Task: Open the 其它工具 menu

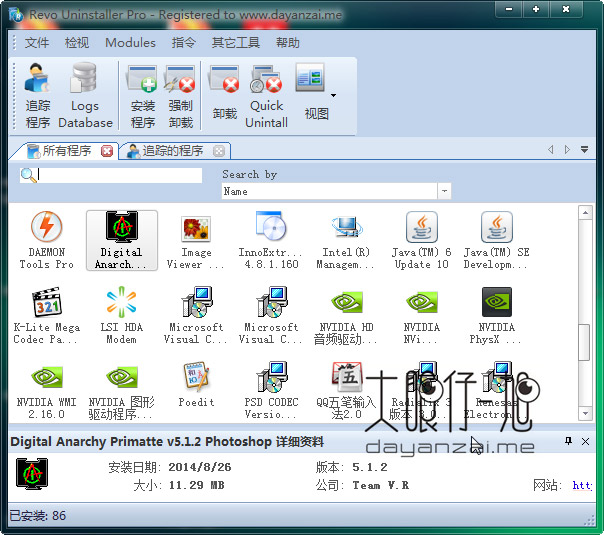Action: (235, 42)
